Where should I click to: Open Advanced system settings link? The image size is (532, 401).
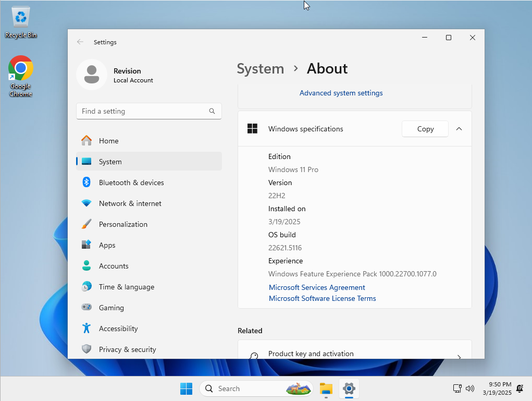pyautogui.click(x=341, y=93)
